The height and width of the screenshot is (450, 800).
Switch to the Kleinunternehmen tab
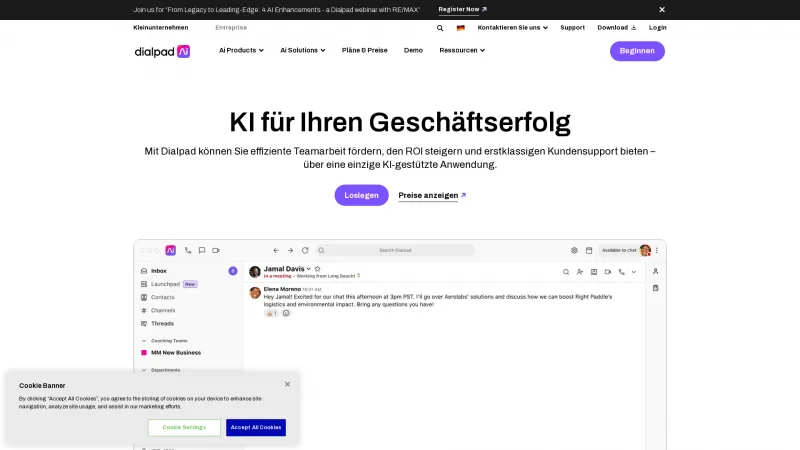[161, 28]
